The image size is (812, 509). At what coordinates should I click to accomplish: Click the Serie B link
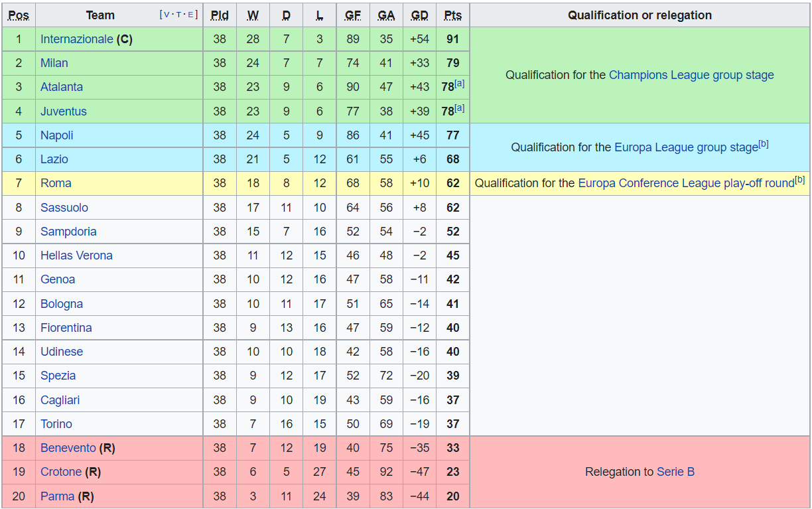pyautogui.click(x=675, y=472)
